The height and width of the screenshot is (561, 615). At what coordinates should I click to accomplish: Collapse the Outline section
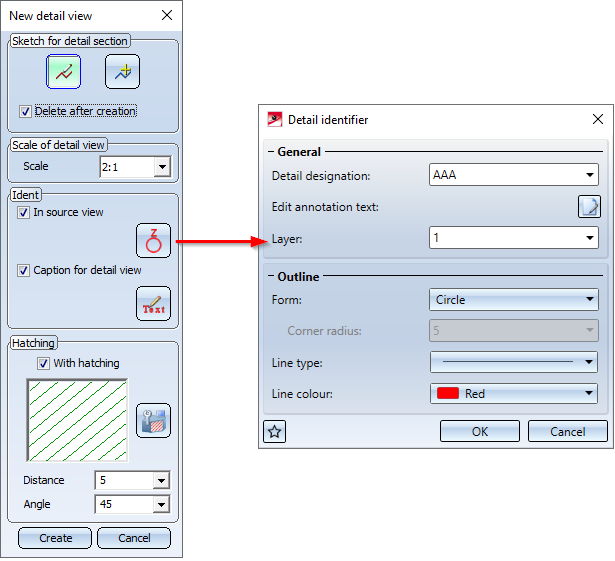[271, 276]
